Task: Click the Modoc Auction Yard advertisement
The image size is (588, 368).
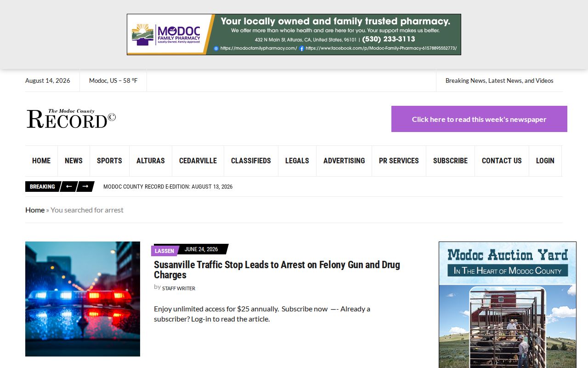Action: (508, 305)
